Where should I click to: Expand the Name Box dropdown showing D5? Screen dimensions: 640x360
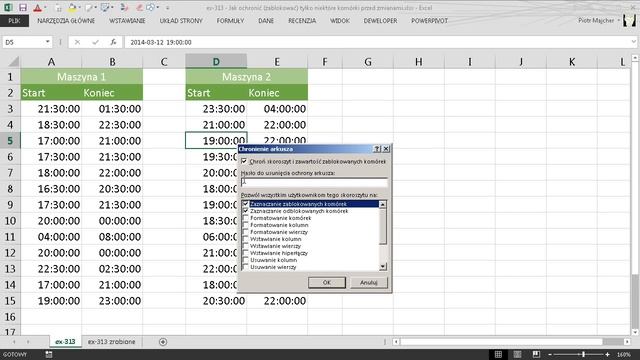pyautogui.click(x=47, y=42)
